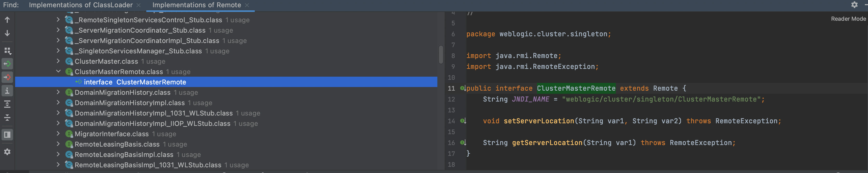Click gutter implementation icon beside setServerLocation
Screen dimensions: 868x173
[463, 121]
